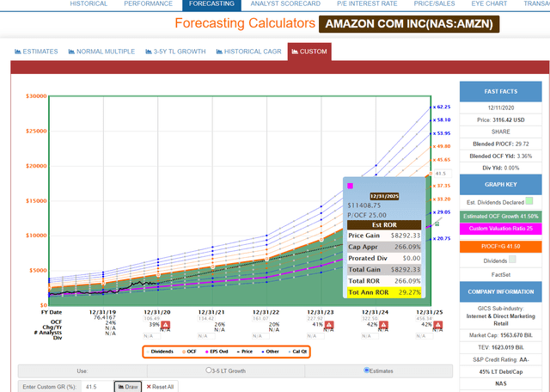Image resolution: width=550 pixels, height=392 pixels.
Task: Click the COMPANY INFORMATION panel header
Action: click(x=500, y=292)
